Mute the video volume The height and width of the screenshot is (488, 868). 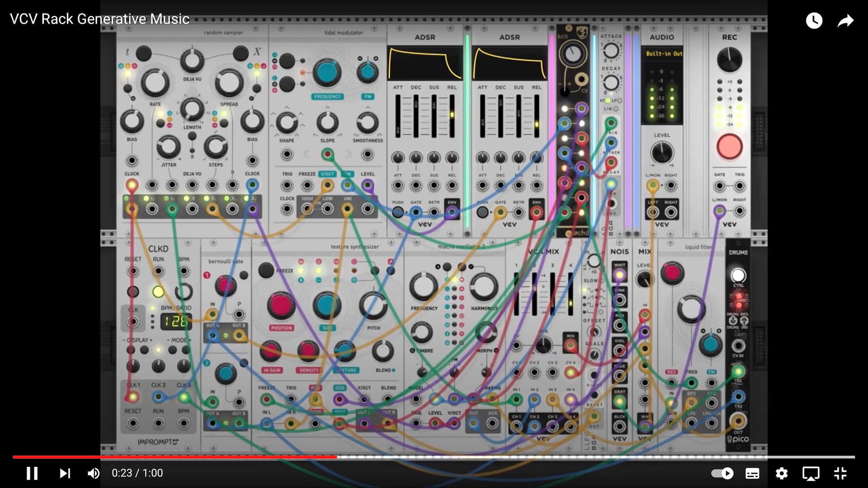94,473
